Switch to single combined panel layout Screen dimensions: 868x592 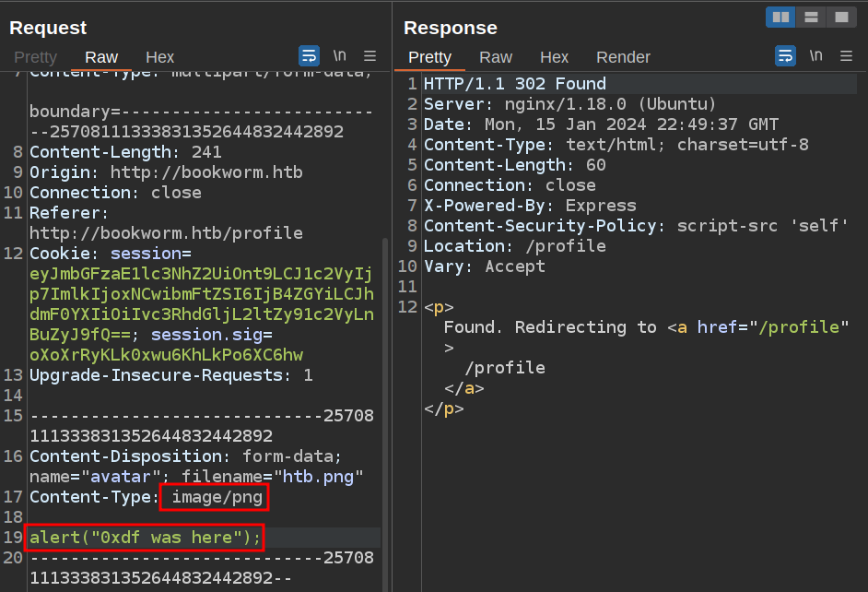840,17
